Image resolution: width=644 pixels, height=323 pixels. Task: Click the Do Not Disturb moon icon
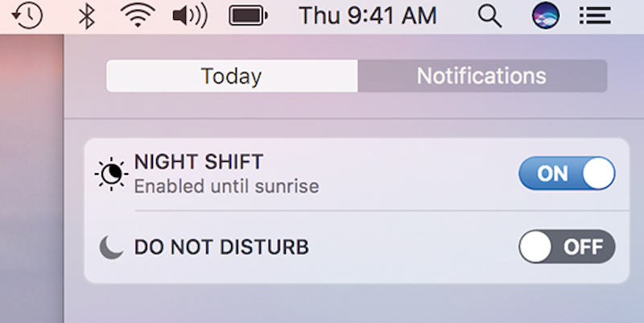pos(111,247)
